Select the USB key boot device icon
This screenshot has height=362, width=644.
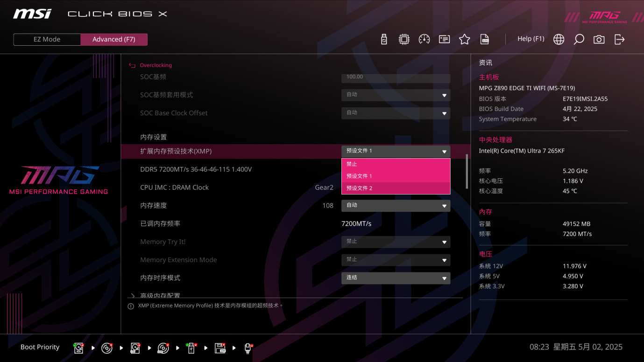coord(191,348)
